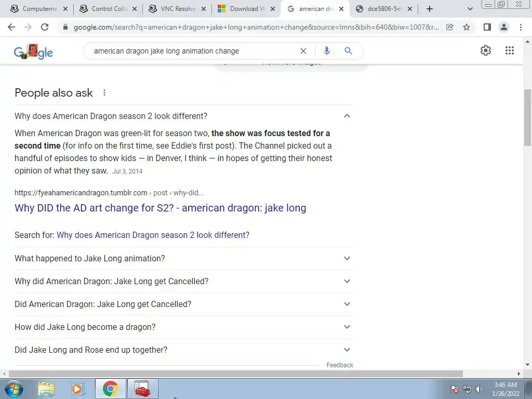
Task: Close the VNC Resolve tab
Action: point(204,9)
